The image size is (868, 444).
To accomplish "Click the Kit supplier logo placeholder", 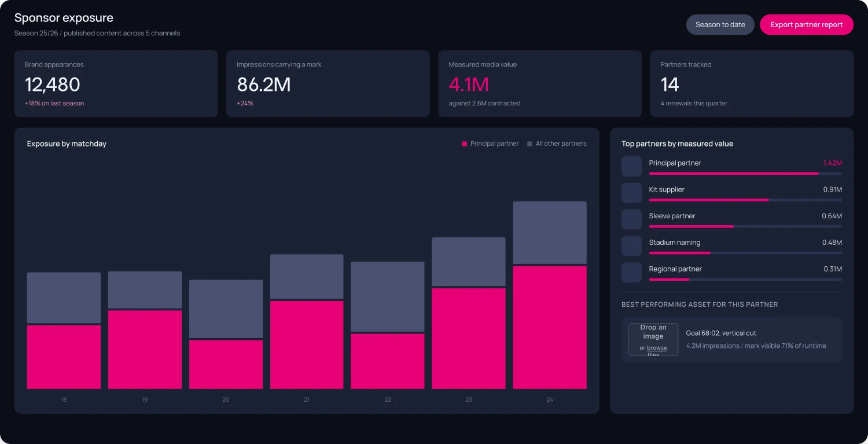I will [x=631, y=193].
